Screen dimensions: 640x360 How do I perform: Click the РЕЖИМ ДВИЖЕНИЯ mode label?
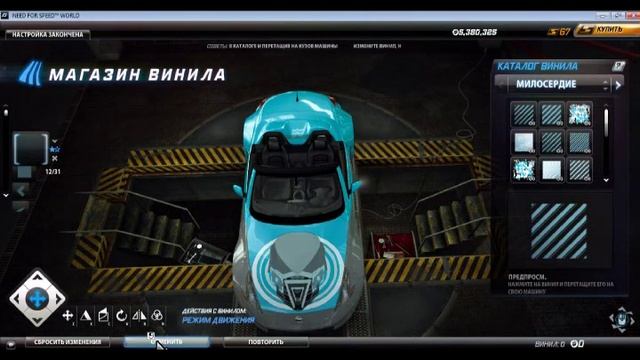pyautogui.click(x=218, y=320)
